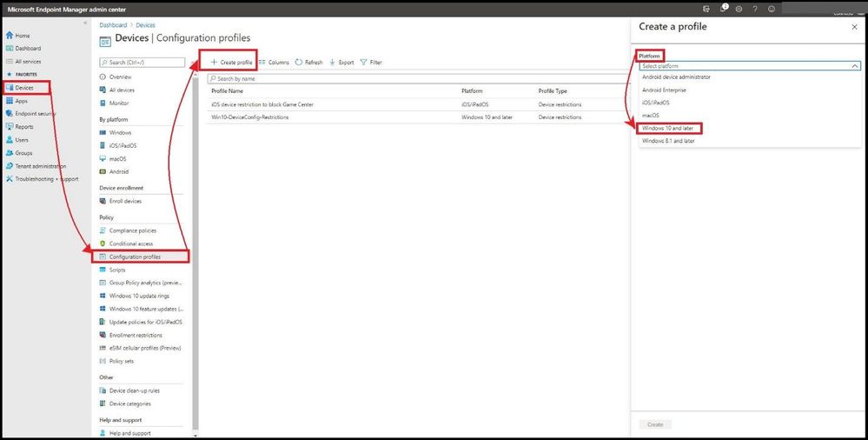Select the Devices icon in favorites
Viewport: 868px width, 440px height.
(10, 88)
